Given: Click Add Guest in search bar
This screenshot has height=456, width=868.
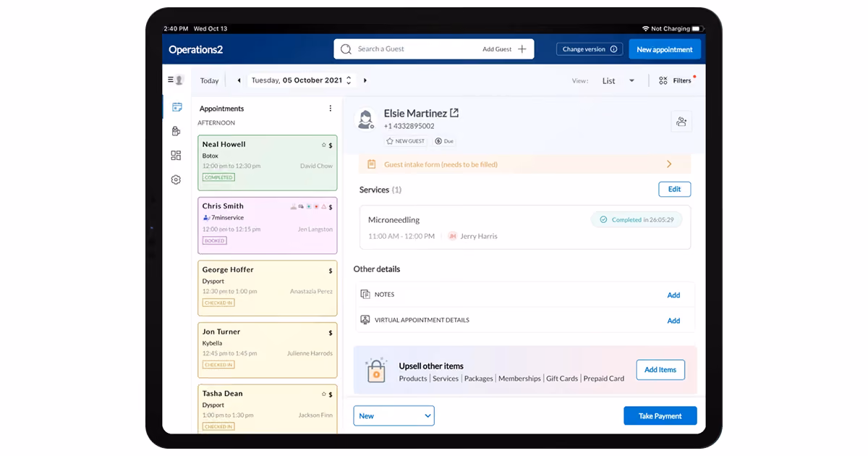Looking at the screenshot, I should point(497,49).
